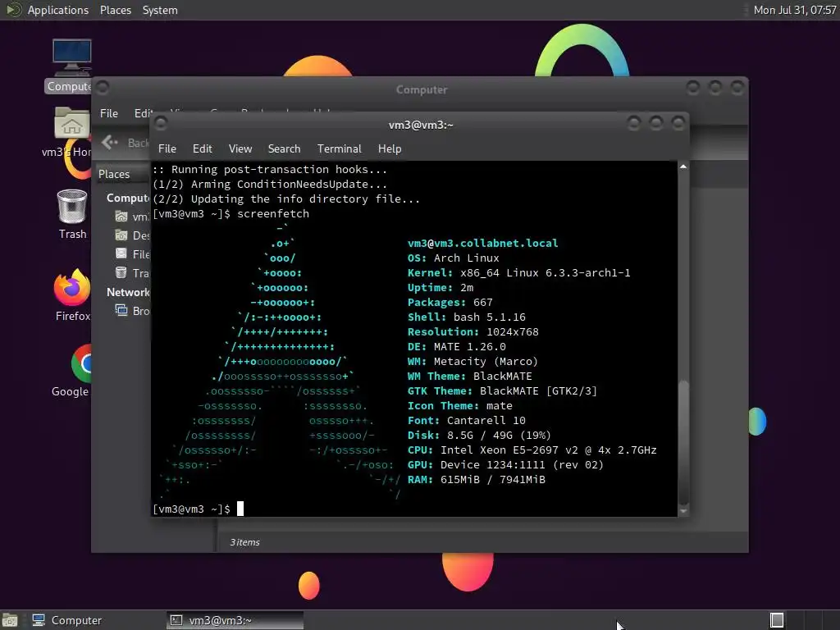This screenshot has height=630, width=840.
Task: Open the Applications menu in top panel
Action: coord(58,10)
